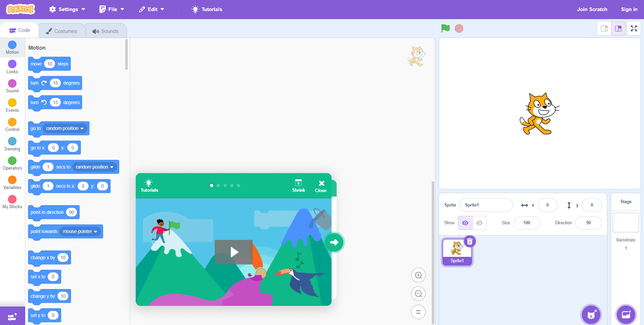Screen dimensions: 644x325
Task: Open the Add Extension button
Action: click(12, 316)
